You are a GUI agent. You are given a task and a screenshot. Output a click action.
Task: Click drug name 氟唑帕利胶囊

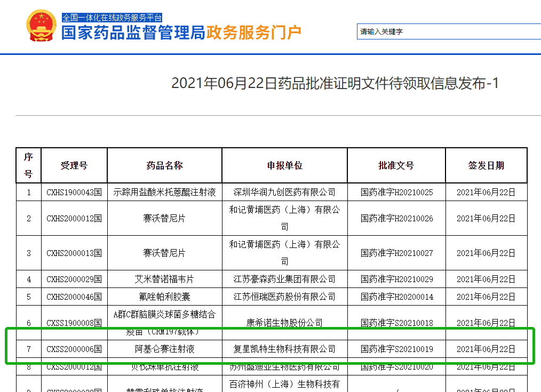[164, 297]
